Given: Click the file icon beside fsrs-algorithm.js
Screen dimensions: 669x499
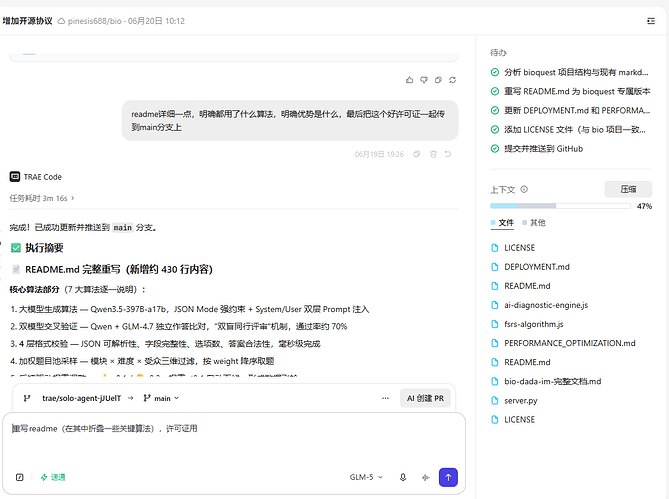Looking at the screenshot, I should tap(495, 324).
